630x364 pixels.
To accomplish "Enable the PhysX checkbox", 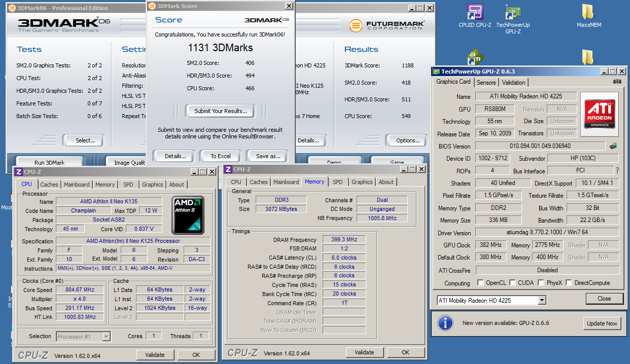I will click(541, 283).
